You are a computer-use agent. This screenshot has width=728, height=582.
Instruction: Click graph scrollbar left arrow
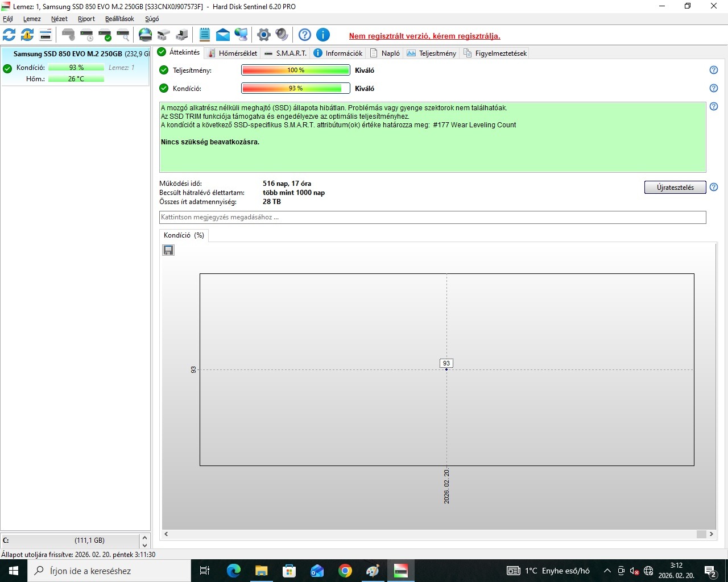166,534
